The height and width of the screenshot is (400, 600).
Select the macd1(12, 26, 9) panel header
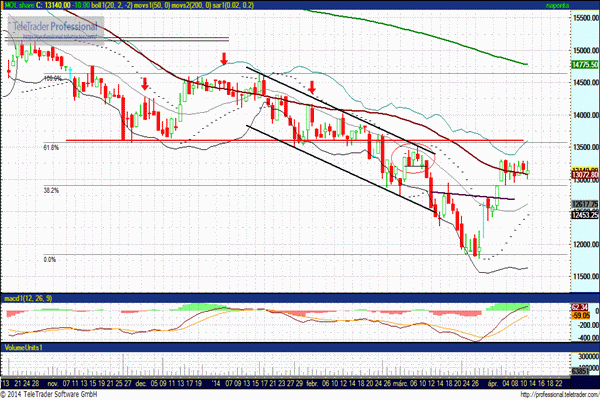point(29,298)
